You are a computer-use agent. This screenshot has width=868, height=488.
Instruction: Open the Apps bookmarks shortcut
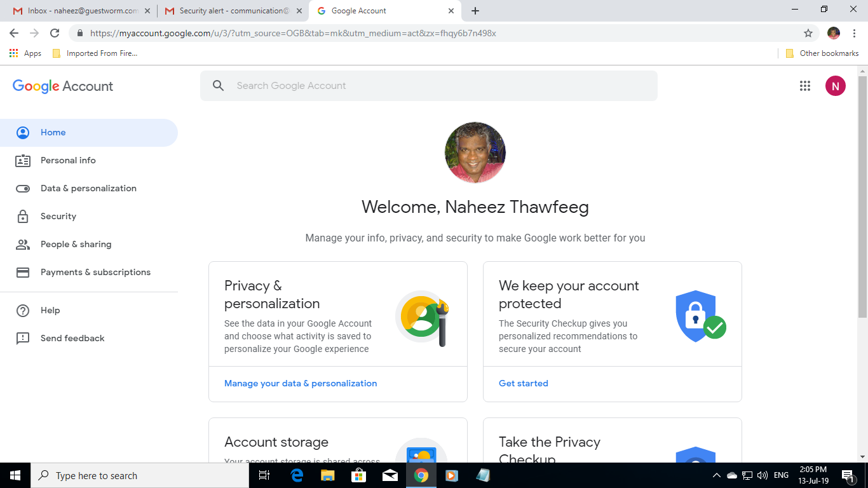coord(25,53)
